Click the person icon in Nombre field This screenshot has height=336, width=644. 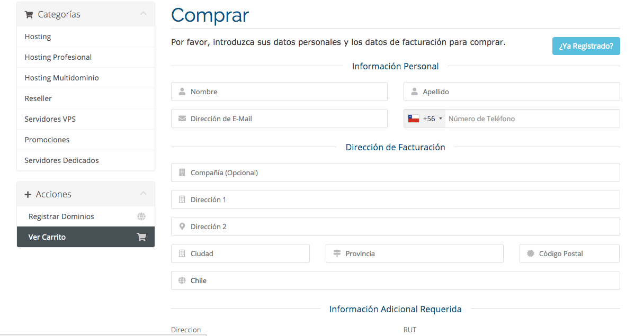click(x=182, y=92)
